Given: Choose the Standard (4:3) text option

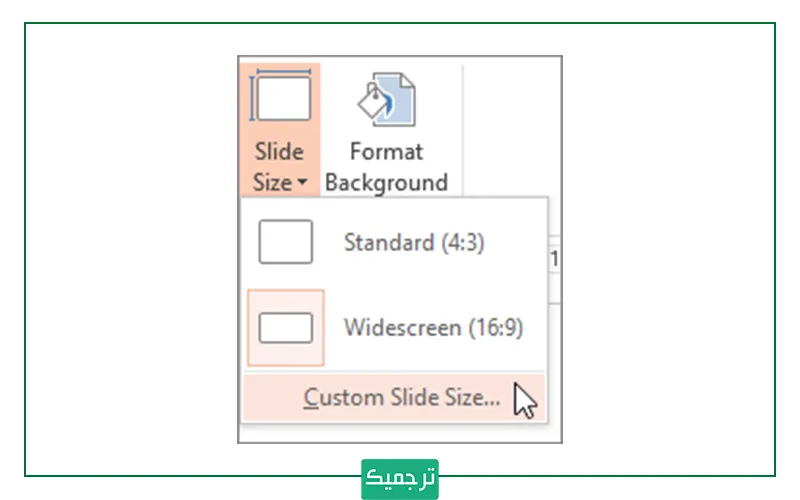Looking at the screenshot, I should [413, 242].
